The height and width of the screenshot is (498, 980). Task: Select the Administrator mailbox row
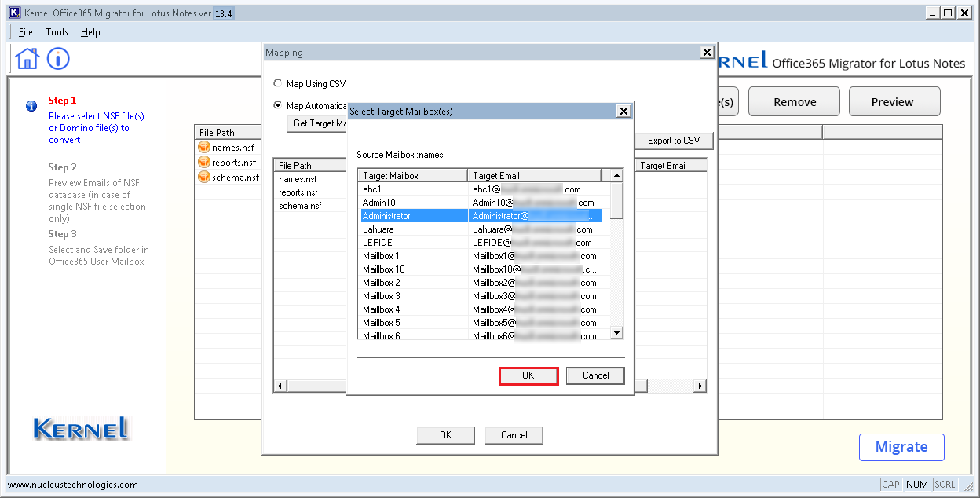coord(481,216)
